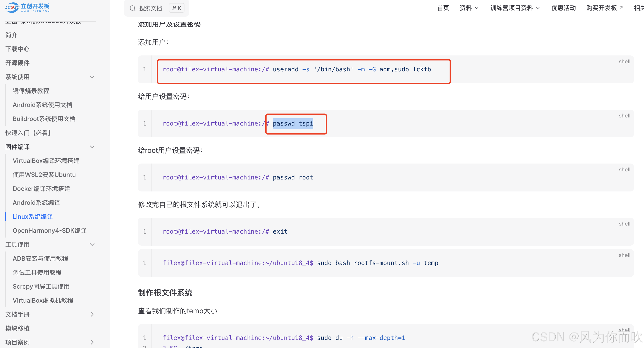Expand the 项目案例 section chevron

92,343
